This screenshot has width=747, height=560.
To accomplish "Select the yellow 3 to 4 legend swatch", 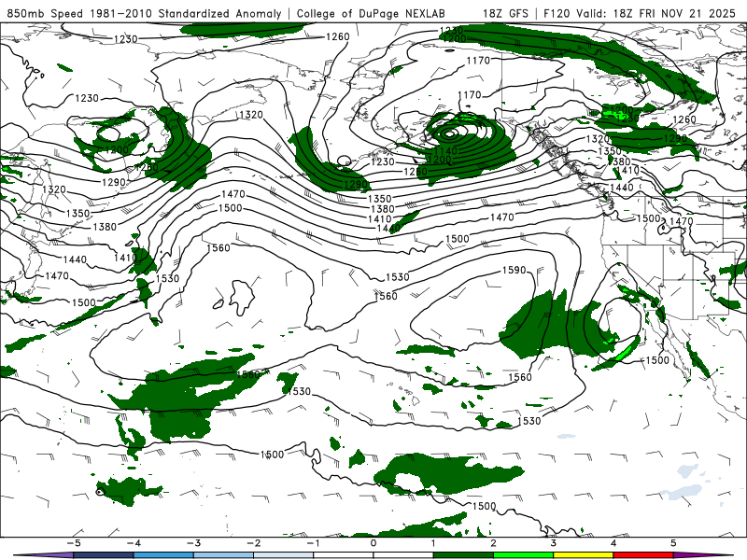I will 583,555.
